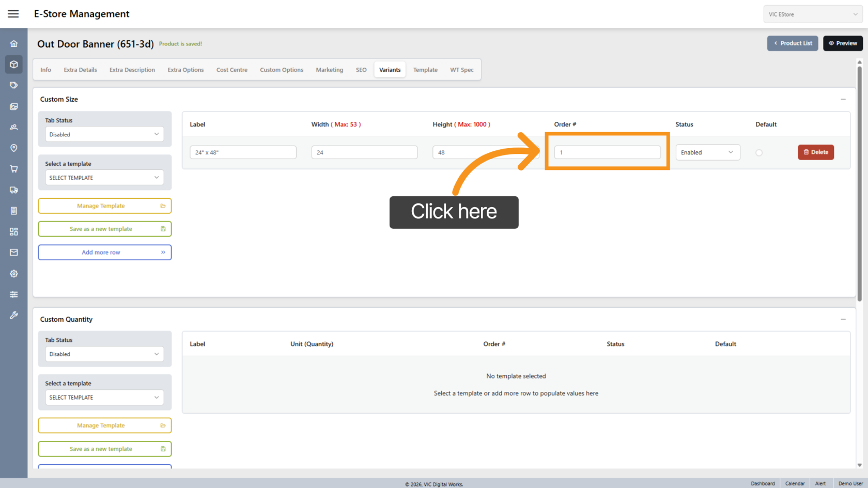Open the price tag sidebar icon
Screen dimensions: 868x488
tap(14, 85)
